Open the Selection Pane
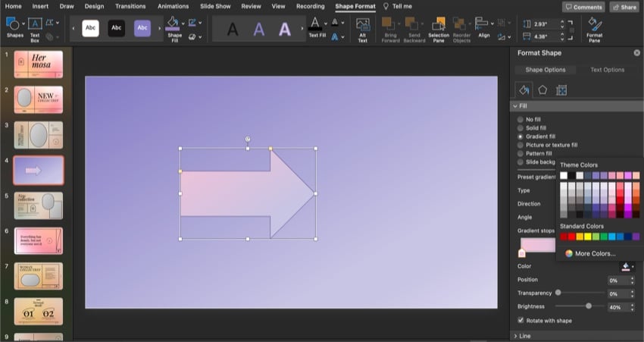Screen dimensions: 644x342 tap(439, 28)
